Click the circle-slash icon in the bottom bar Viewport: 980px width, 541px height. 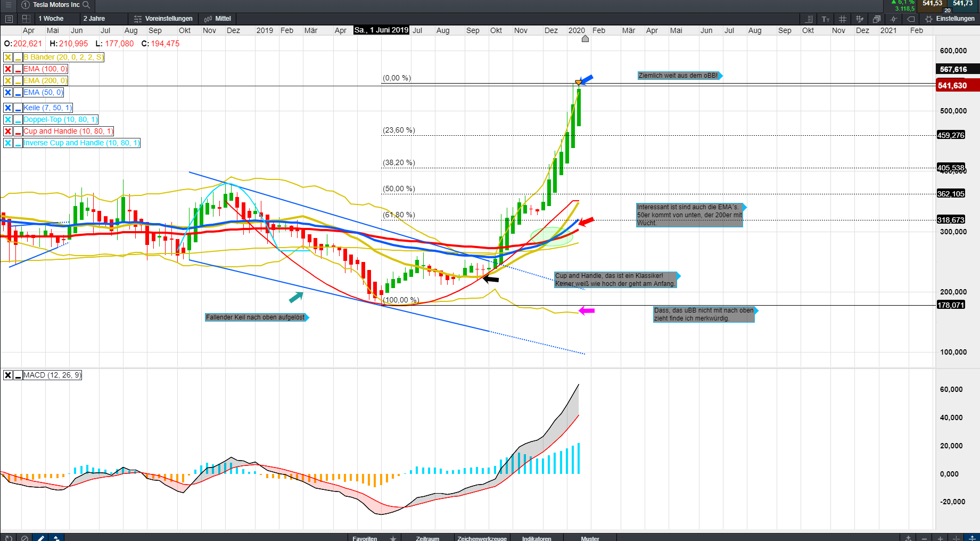coord(24,538)
